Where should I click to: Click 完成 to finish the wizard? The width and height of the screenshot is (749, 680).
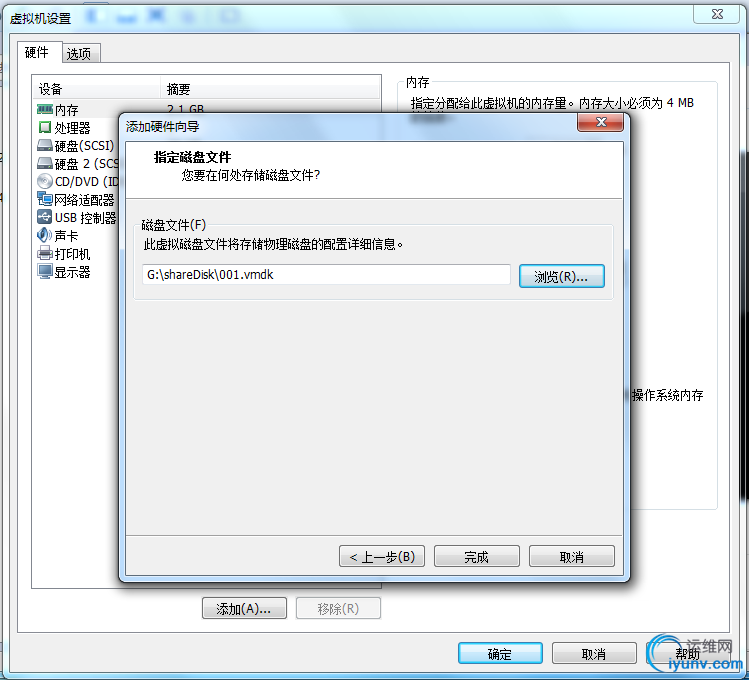pos(476,556)
